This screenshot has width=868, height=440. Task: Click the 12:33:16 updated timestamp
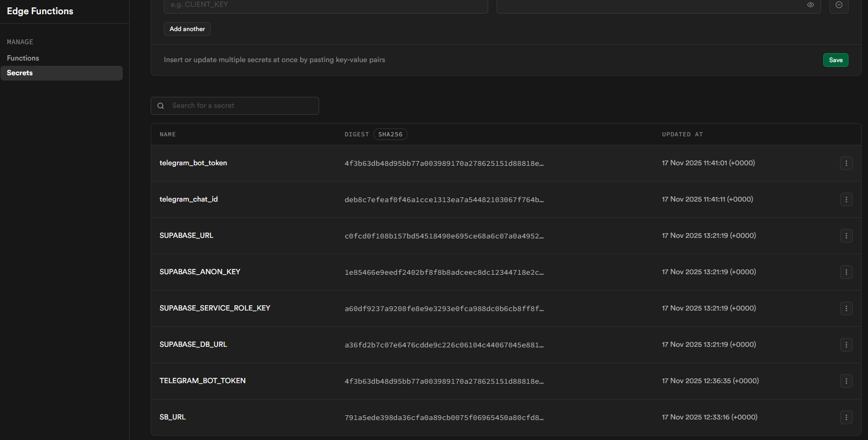[x=709, y=417]
